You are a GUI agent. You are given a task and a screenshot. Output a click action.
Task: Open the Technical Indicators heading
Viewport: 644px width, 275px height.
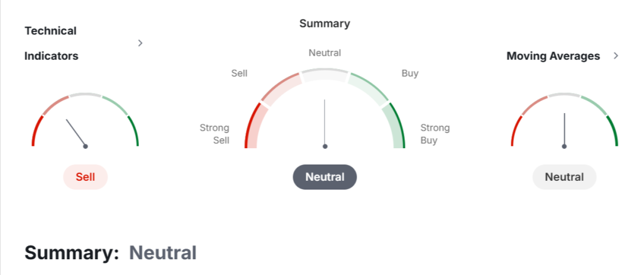coord(52,43)
